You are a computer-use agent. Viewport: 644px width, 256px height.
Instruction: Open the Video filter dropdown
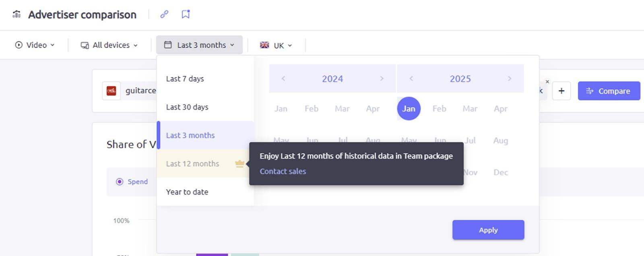click(x=35, y=45)
